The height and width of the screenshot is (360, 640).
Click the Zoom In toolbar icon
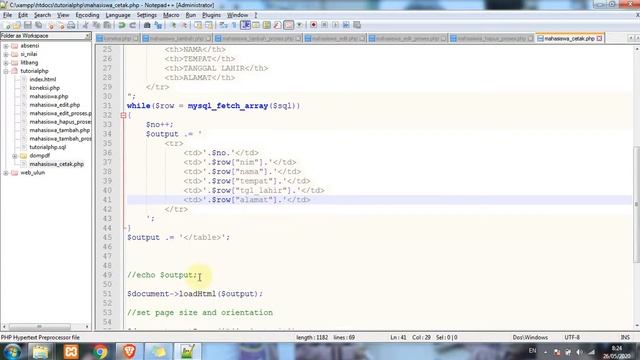pyautogui.click(x=173, y=25)
